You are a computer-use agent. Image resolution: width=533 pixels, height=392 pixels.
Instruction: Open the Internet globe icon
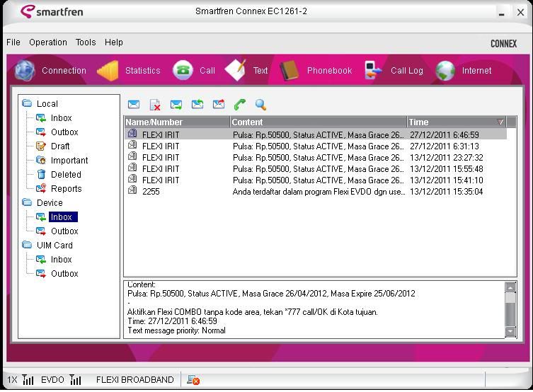(445, 71)
